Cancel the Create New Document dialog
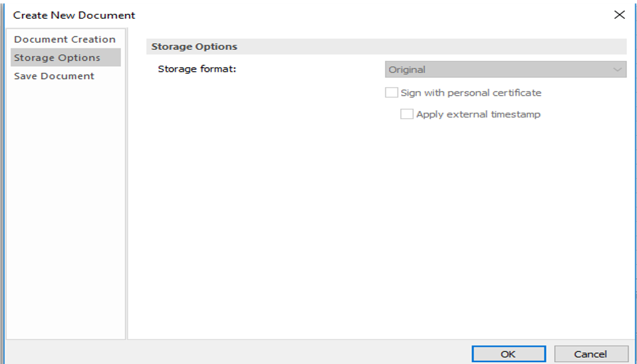The width and height of the screenshot is (637, 364). (x=591, y=354)
